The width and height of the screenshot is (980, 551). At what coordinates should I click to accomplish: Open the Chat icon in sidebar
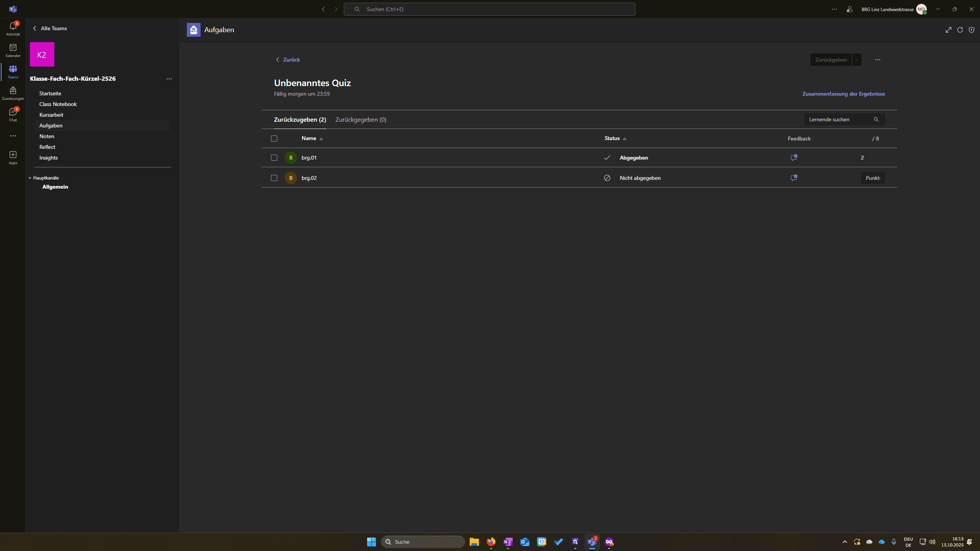13,114
